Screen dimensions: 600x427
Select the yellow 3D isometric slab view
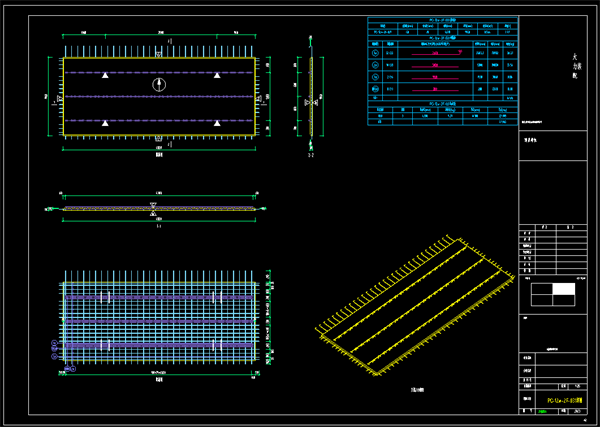click(415, 306)
